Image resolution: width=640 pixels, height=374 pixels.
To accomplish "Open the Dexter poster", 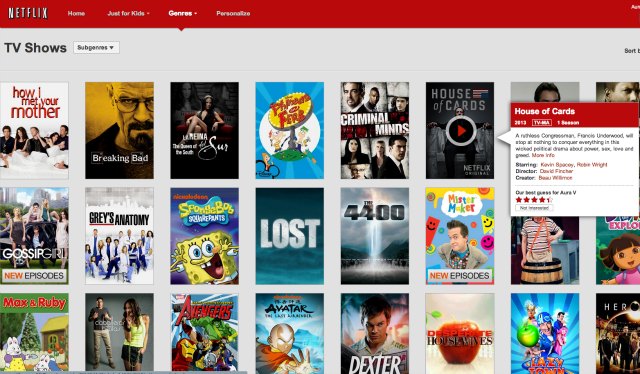I will (375, 333).
